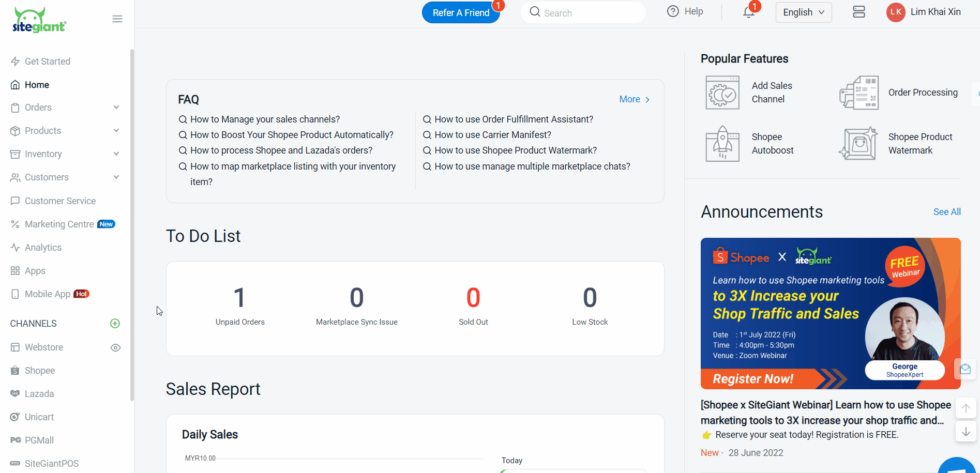
Task: Click the Marketplace Sync Issue count
Action: click(x=357, y=298)
